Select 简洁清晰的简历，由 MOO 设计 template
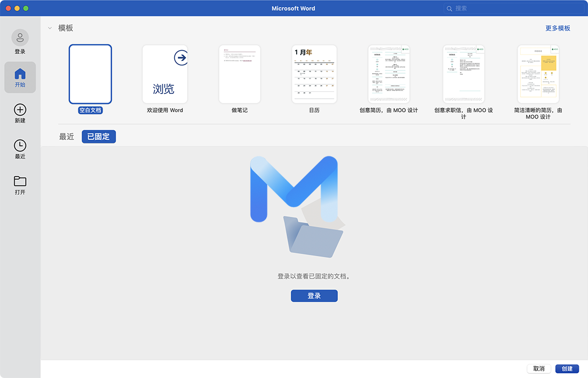This screenshot has width=588, height=378. pyautogui.click(x=538, y=74)
